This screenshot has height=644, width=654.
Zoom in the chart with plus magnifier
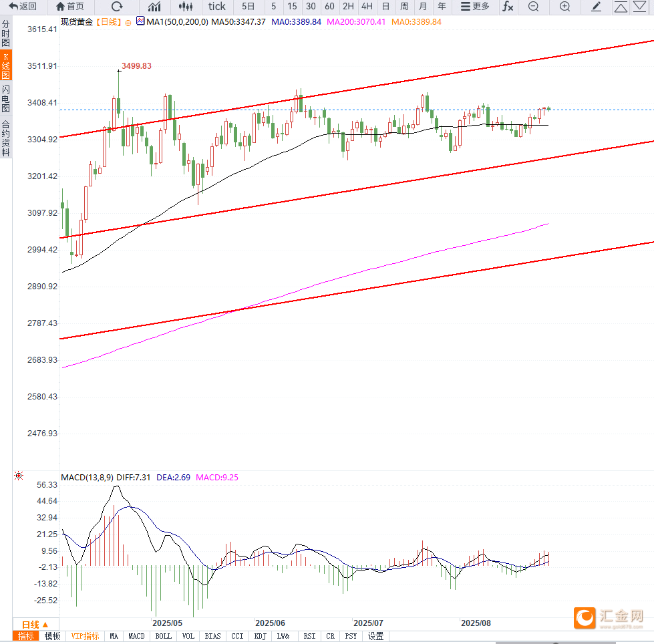(x=564, y=6)
